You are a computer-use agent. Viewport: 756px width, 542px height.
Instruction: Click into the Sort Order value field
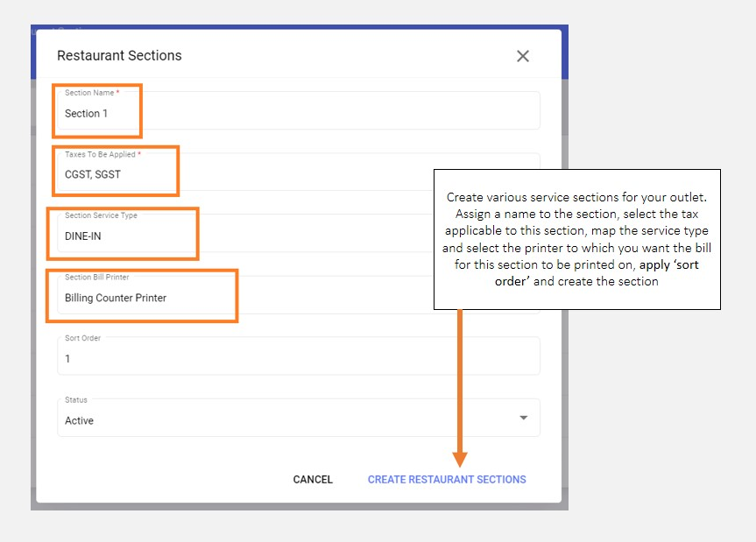point(298,359)
